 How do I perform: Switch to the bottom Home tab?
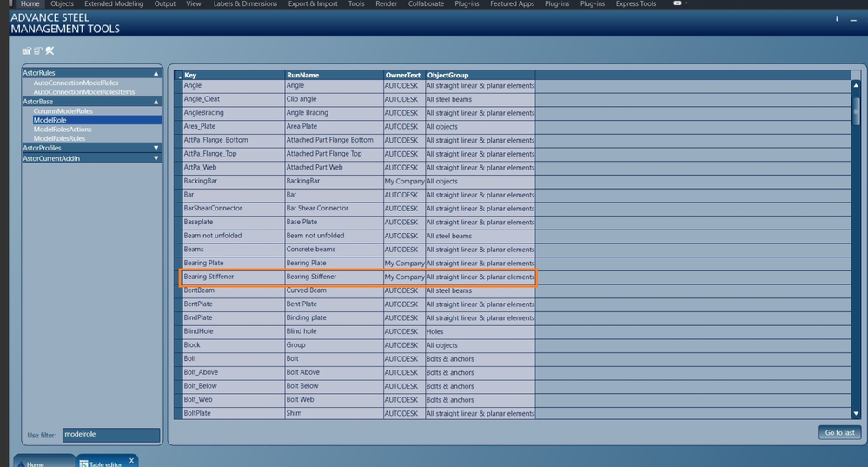pos(44,462)
